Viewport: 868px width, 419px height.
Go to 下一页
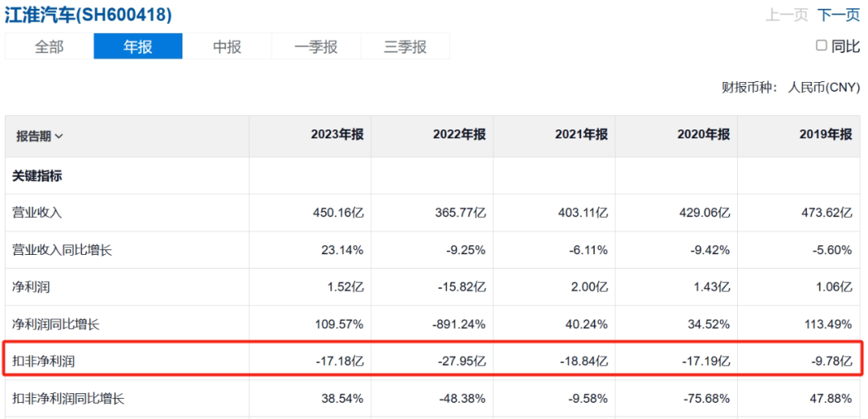[838, 15]
